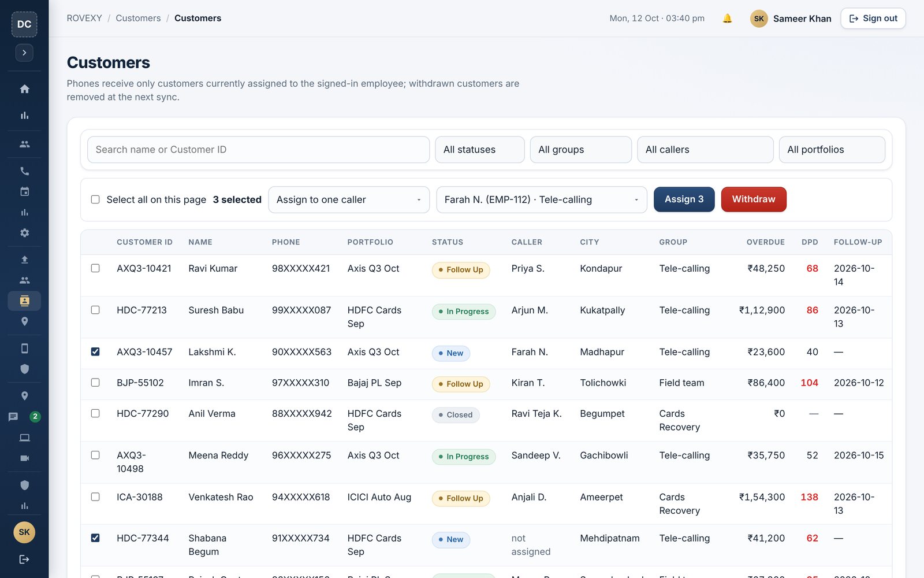This screenshot has height=578, width=924.
Task: Select the highlighted contact card sidebar icon
Action: coord(24,301)
